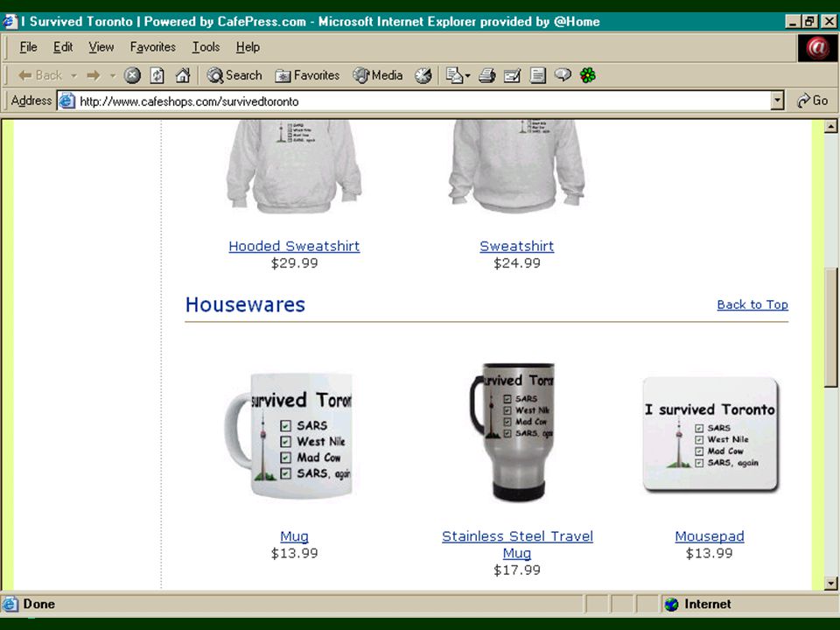Click the Mail toolbar icon

pyautogui.click(x=454, y=75)
